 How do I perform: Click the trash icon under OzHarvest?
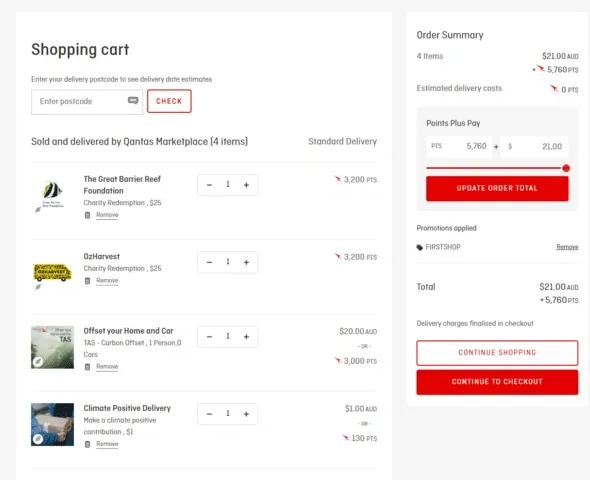[87, 281]
